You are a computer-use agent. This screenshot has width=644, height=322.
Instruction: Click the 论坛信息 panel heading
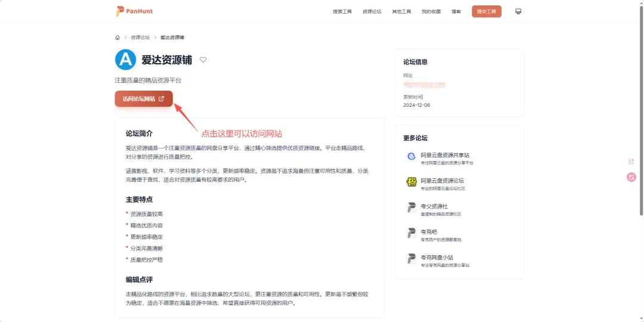click(415, 62)
